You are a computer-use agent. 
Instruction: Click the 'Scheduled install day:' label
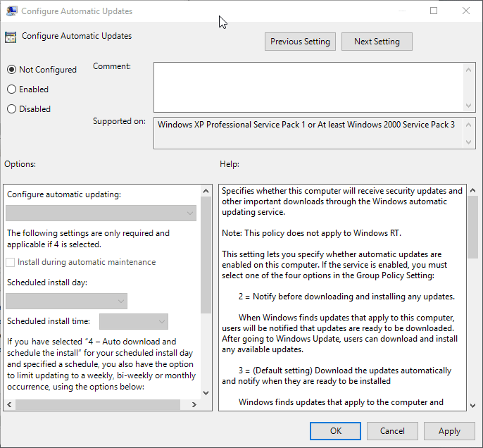pyautogui.click(x=47, y=282)
